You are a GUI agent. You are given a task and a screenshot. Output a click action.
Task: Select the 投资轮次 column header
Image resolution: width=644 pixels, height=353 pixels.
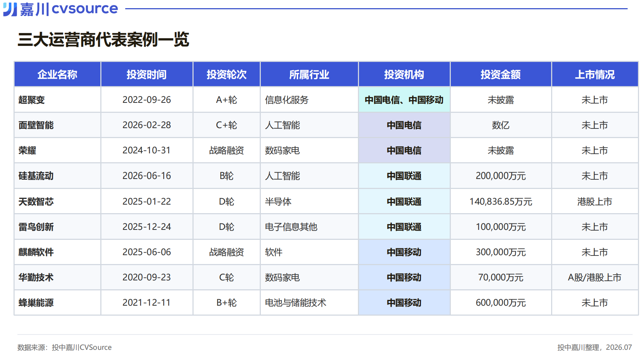pyautogui.click(x=226, y=74)
